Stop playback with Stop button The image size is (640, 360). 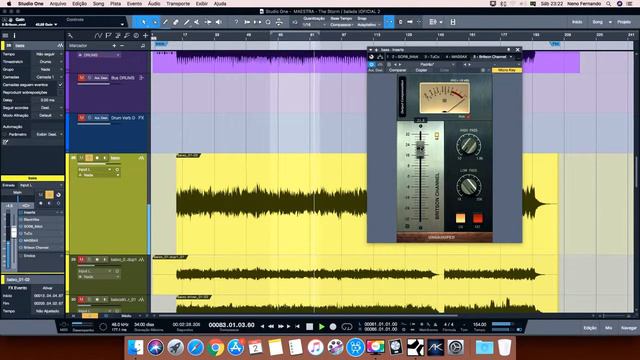click(309, 327)
